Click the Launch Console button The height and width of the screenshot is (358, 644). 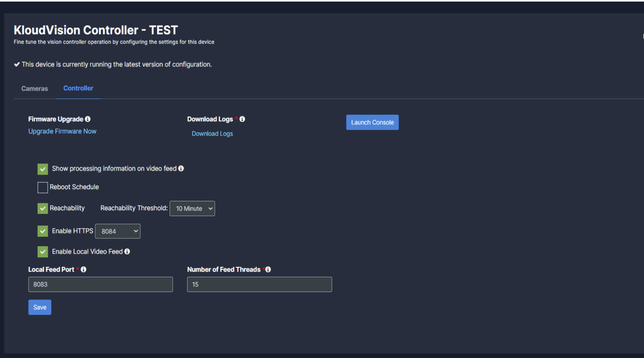tap(372, 122)
